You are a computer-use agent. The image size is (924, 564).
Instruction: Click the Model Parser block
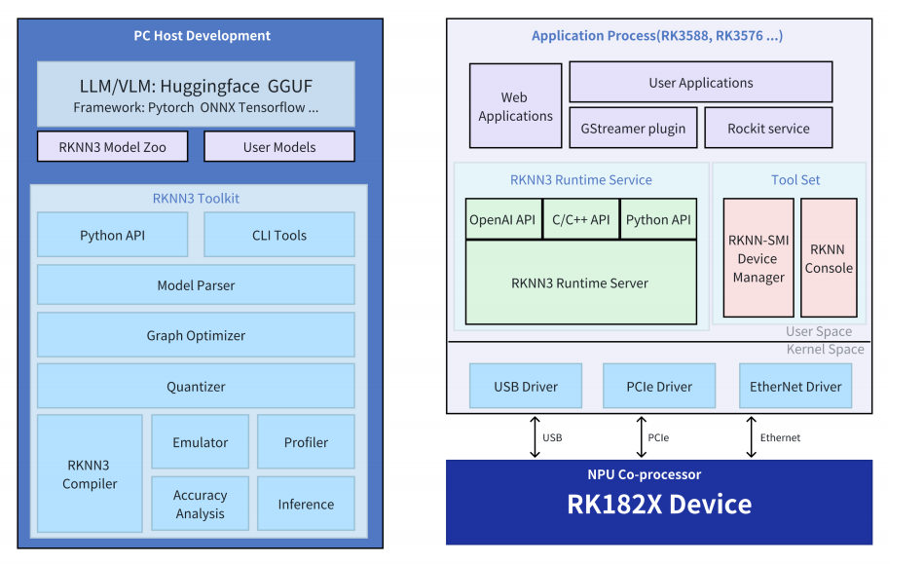[196, 285]
